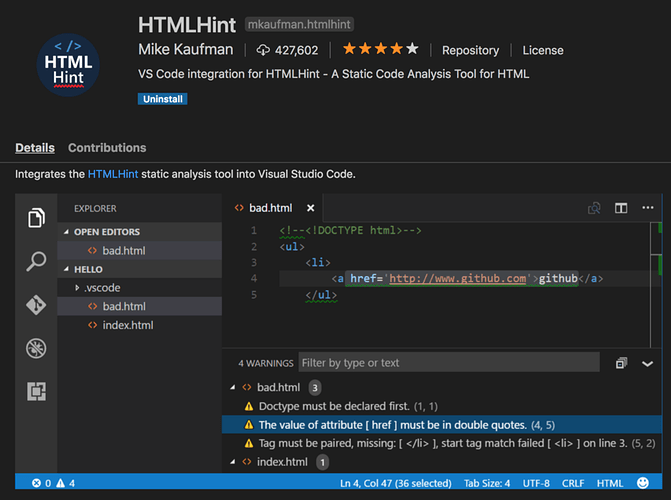Collapse the index.html warnings group
The width and height of the screenshot is (671, 500).
[235, 462]
